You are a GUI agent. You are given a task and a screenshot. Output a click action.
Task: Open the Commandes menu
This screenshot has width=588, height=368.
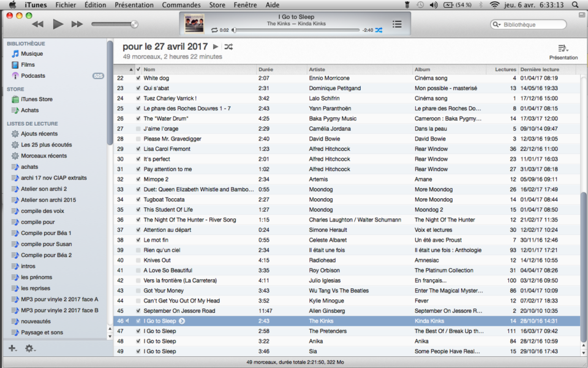(x=181, y=5)
